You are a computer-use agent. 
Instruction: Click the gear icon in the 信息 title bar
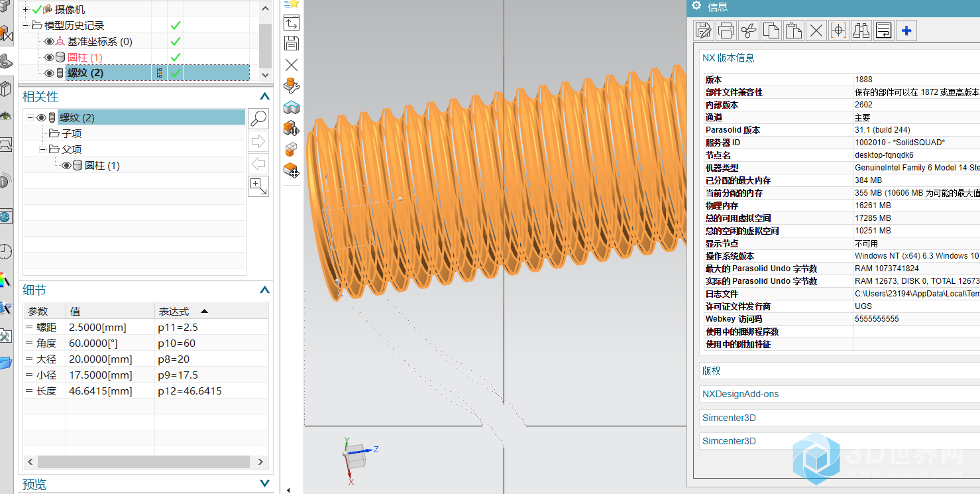(696, 6)
